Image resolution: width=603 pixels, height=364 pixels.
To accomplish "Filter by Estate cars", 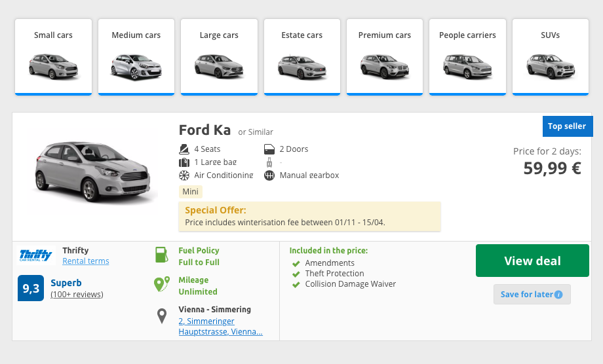I will tap(302, 57).
